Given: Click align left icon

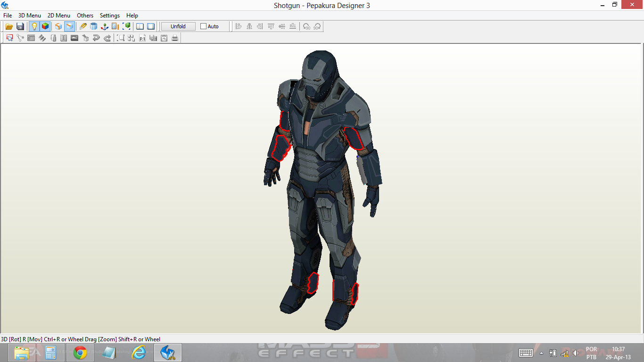Looking at the screenshot, I should (239, 26).
